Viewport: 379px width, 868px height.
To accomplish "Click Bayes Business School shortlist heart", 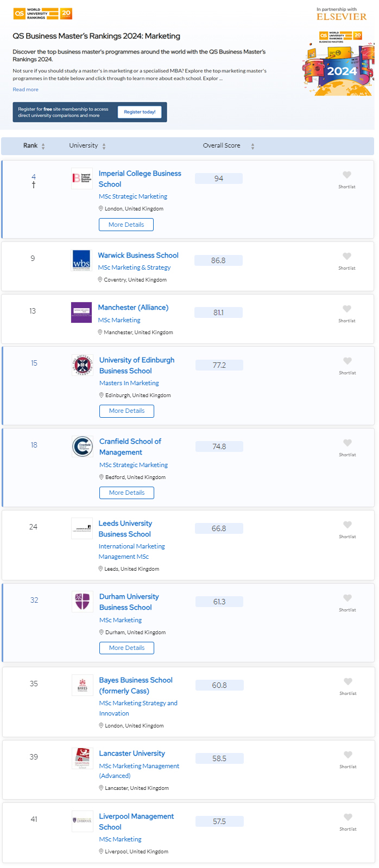I will point(348,681).
